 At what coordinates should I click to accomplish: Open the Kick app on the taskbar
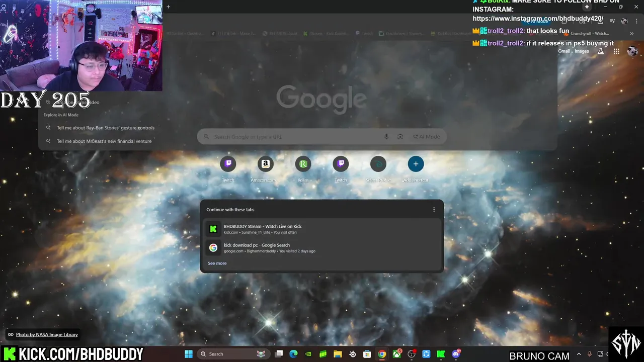coord(441,354)
